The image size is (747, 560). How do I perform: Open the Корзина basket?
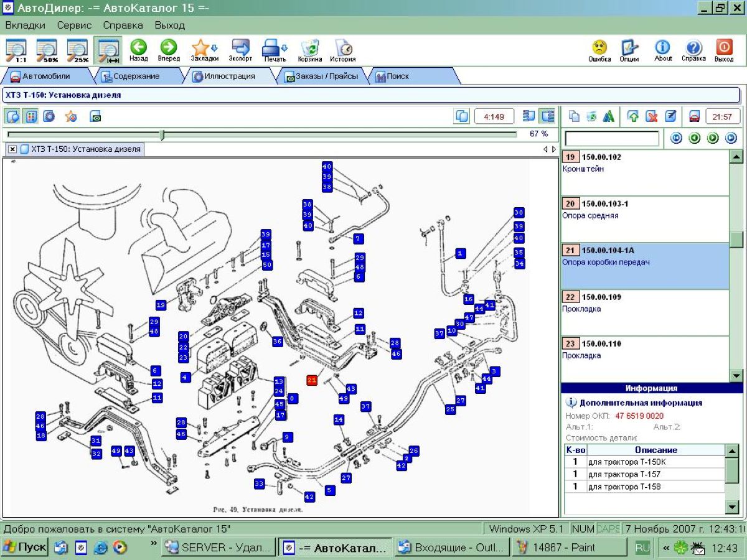[x=309, y=49]
